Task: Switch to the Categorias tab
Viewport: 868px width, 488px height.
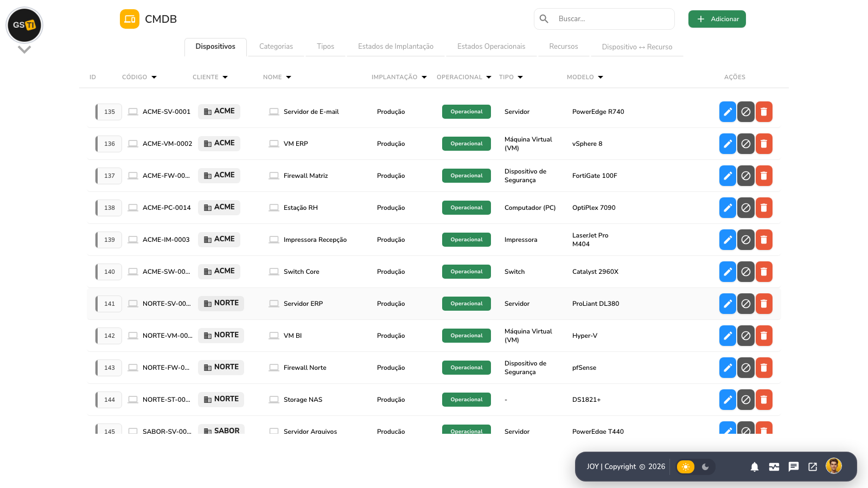Action: click(x=276, y=47)
